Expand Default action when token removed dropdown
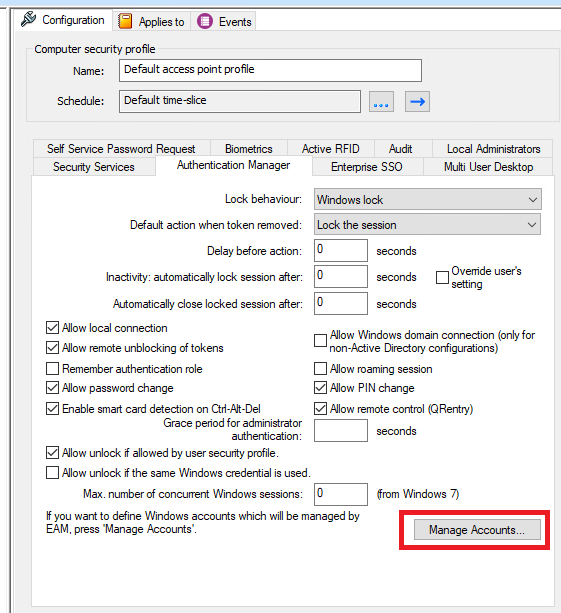 pyautogui.click(x=428, y=225)
